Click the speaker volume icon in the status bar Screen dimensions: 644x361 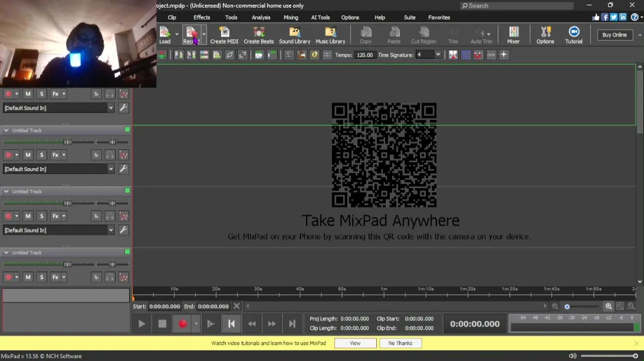pos(573,356)
